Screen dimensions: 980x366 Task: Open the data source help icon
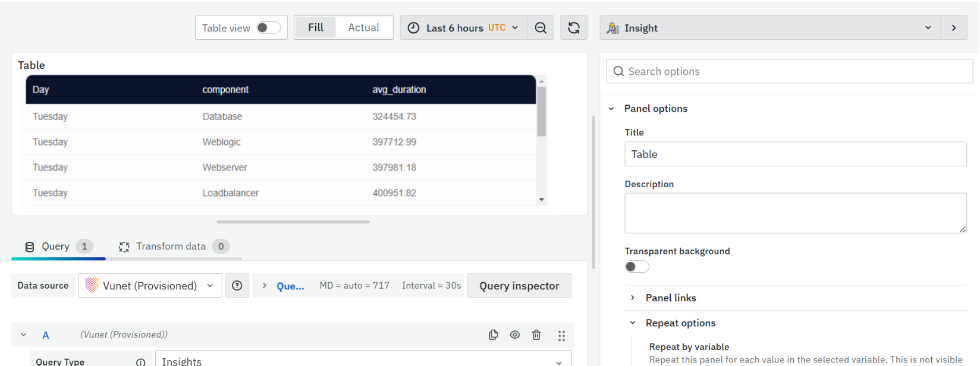[237, 286]
